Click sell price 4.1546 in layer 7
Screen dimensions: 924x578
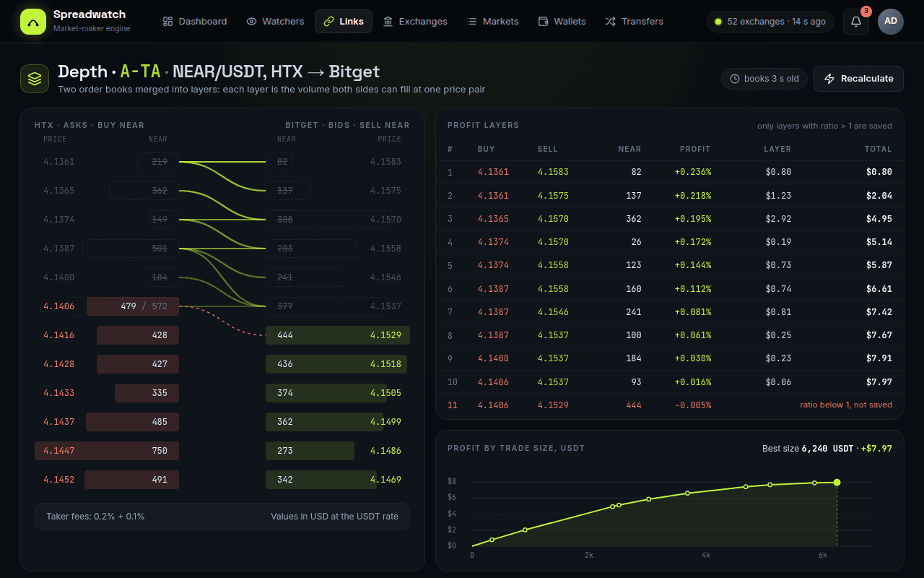point(553,312)
